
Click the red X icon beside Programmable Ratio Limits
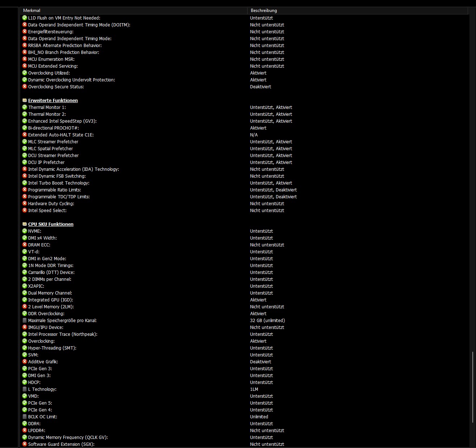tap(25, 190)
